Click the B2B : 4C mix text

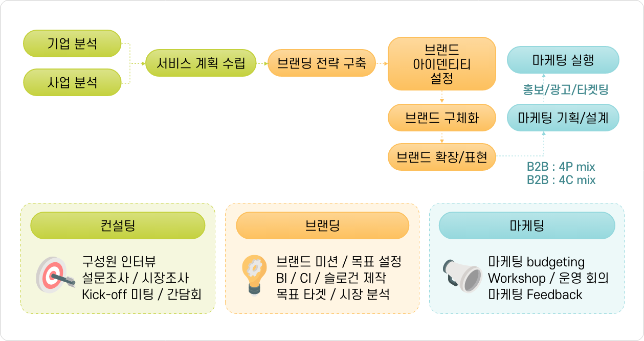[x=561, y=179]
